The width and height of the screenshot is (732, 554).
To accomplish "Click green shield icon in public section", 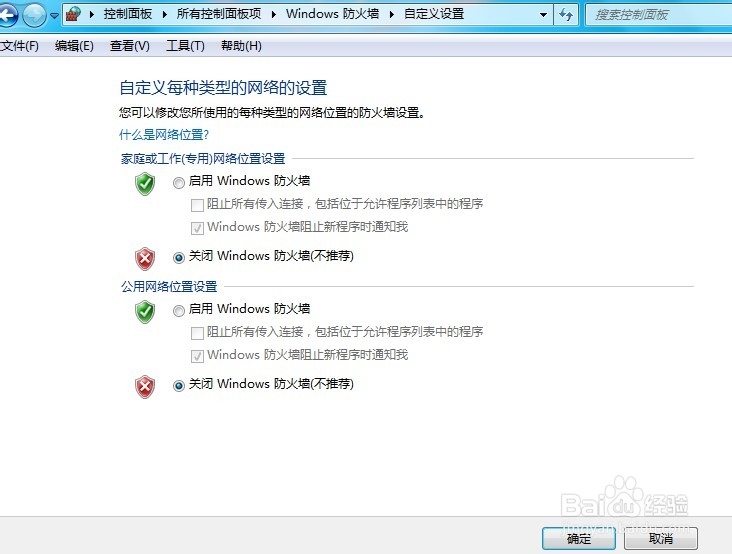I will 145,312.
